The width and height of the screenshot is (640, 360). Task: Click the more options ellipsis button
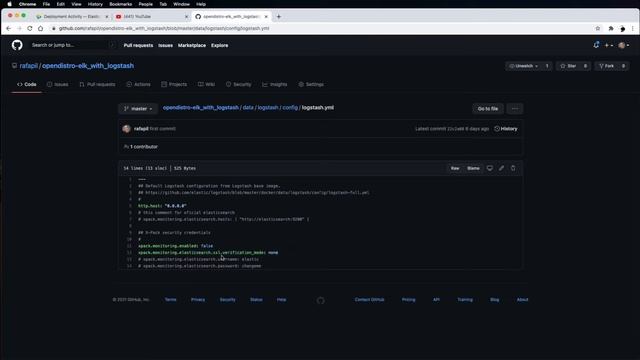point(515,109)
